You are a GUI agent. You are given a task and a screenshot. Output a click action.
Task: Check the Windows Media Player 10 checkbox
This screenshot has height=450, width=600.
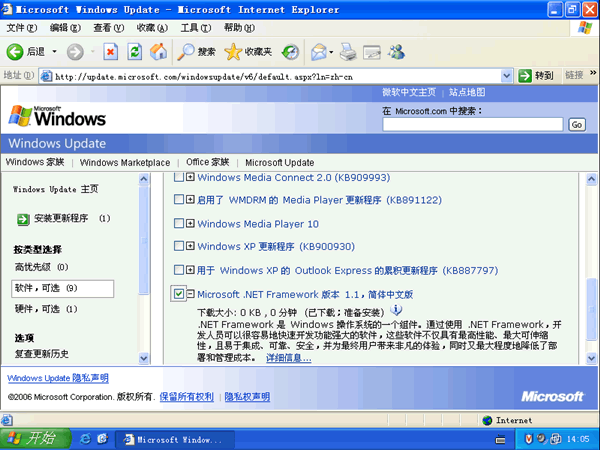179,223
